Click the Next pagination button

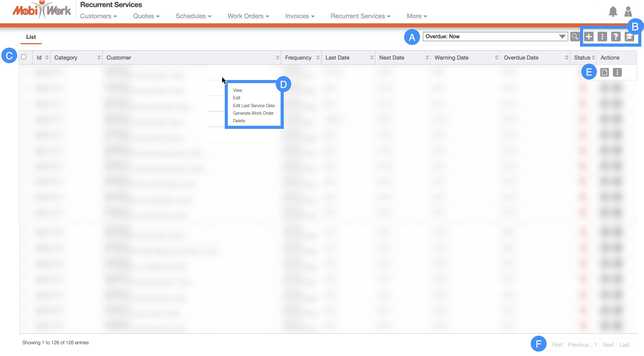[608, 345]
